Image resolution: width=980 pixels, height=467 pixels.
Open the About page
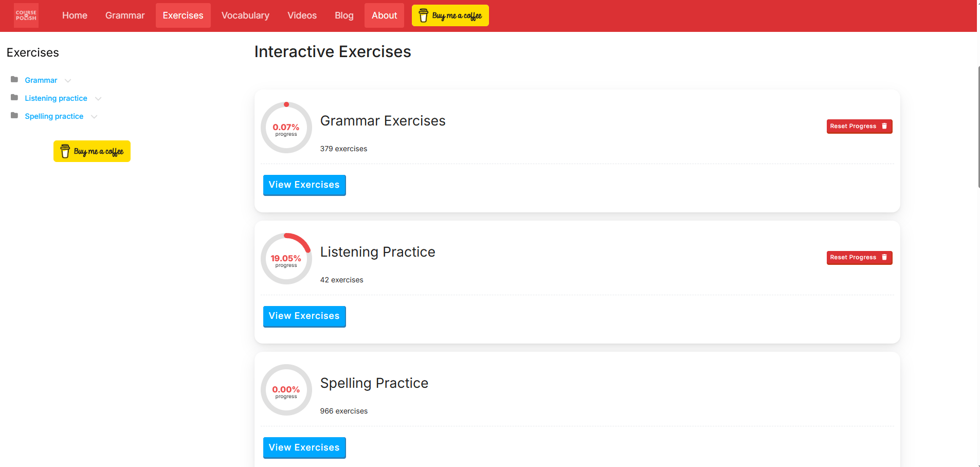pos(384,15)
